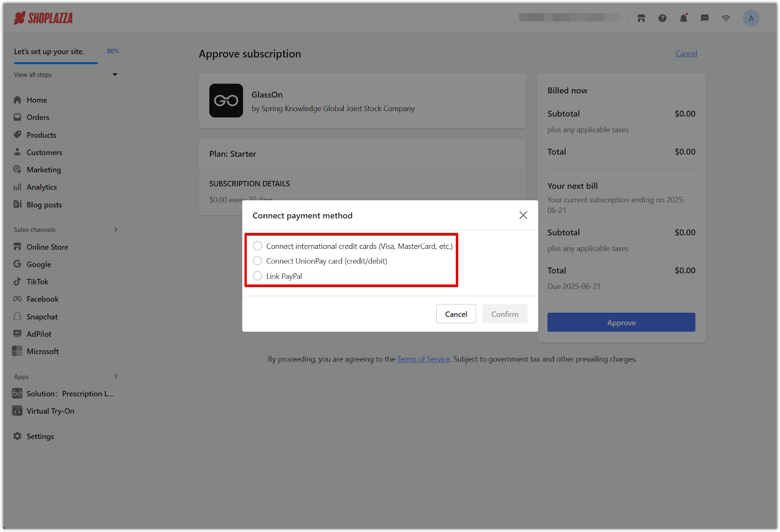
Task: Click the Settings gear icon
Action: [x=18, y=437]
